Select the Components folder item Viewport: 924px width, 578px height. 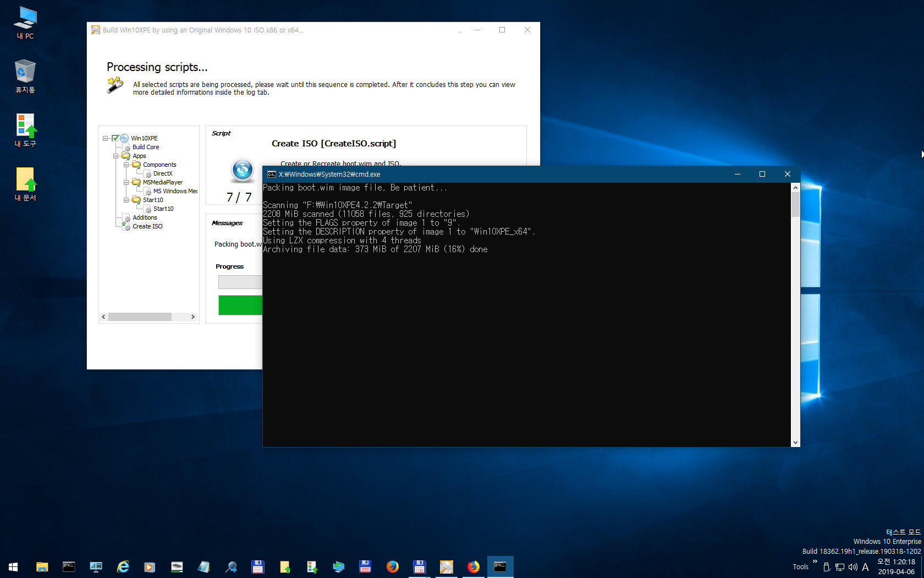159,165
